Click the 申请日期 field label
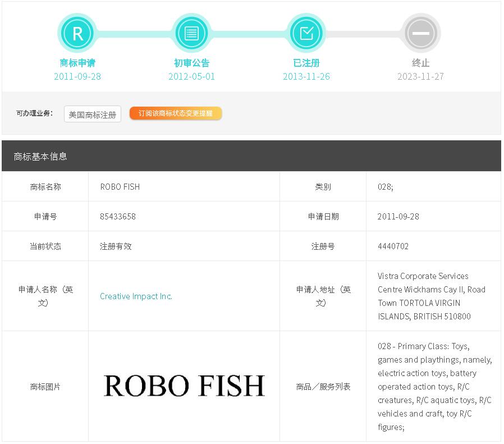Screen dimensions: 504x444 (x=323, y=216)
